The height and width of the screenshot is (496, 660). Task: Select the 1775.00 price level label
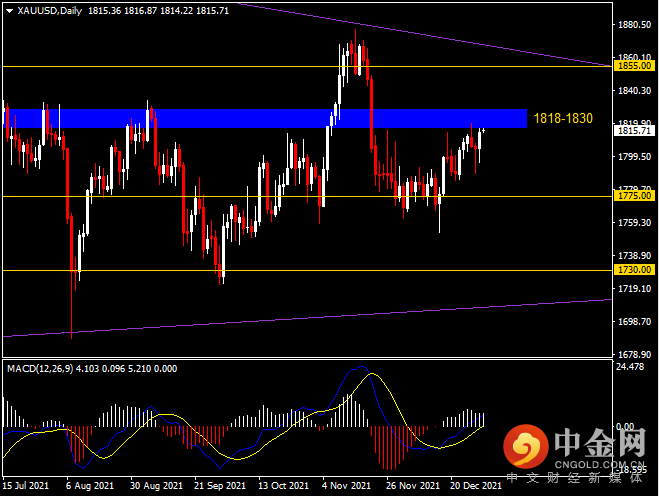634,196
